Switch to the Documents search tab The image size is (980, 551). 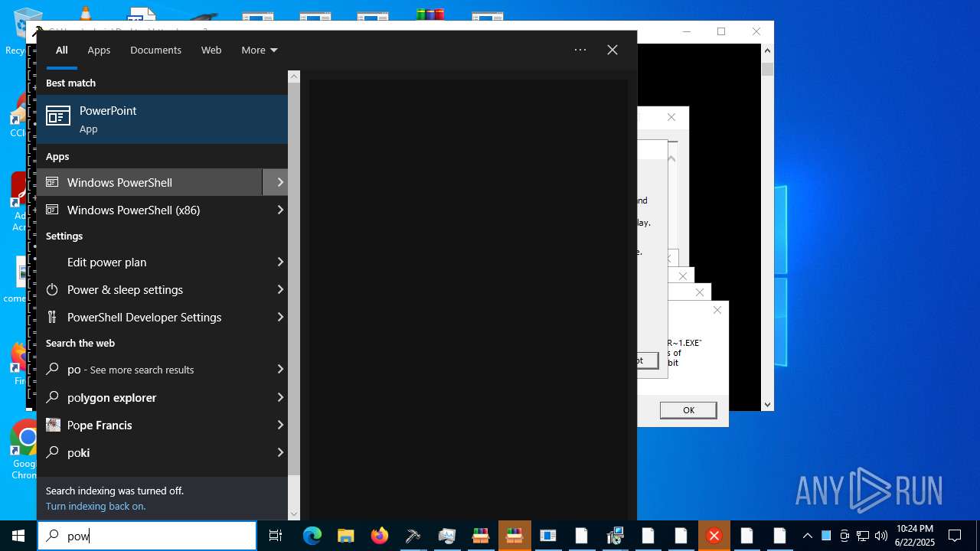(x=155, y=50)
